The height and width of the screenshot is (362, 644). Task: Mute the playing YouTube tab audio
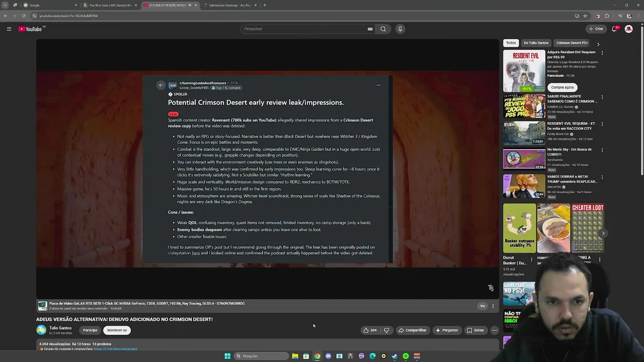(190, 5)
